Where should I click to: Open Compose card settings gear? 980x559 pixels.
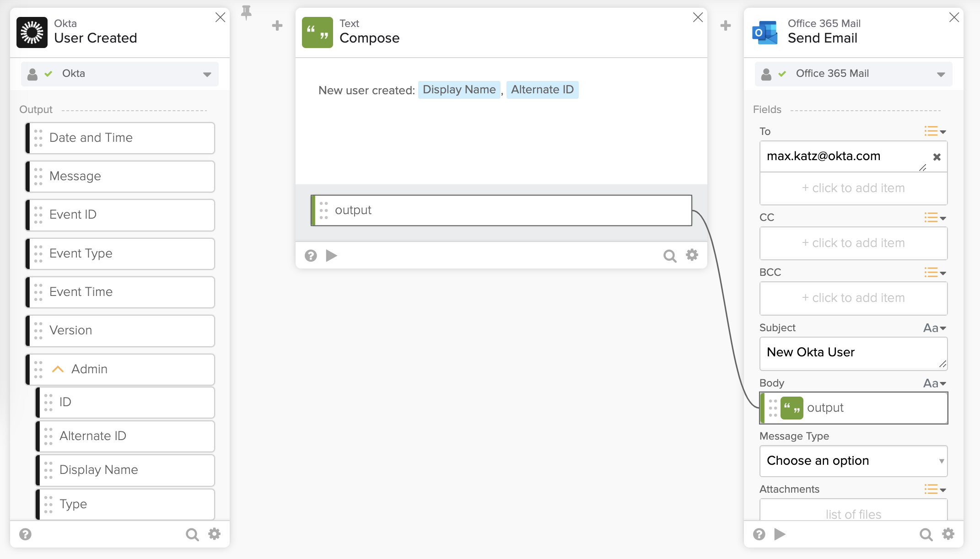click(692, 255)
